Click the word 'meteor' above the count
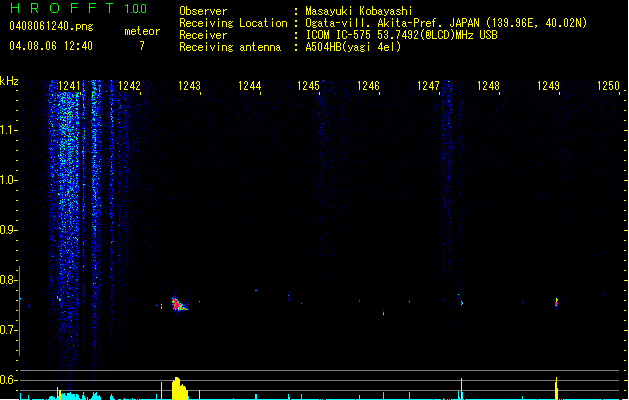629x400 pixels. [x=142, y=31]
